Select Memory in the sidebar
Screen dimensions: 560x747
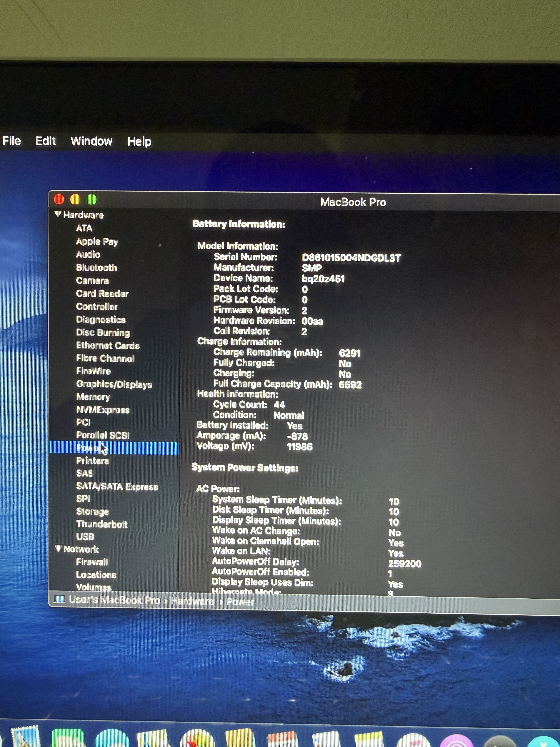coord(93,397)
